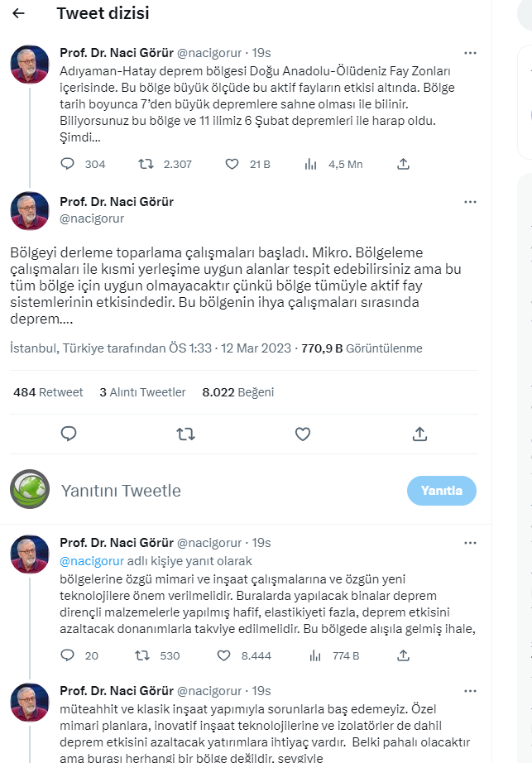Retweet the first tweet with 2.307 retweets
Viewport: 532px width, 763px height.
(146, 164)
